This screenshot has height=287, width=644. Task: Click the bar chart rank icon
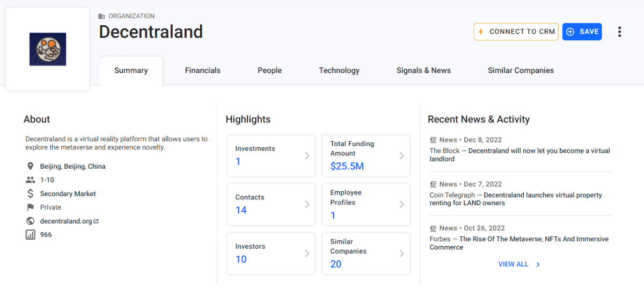30,235
